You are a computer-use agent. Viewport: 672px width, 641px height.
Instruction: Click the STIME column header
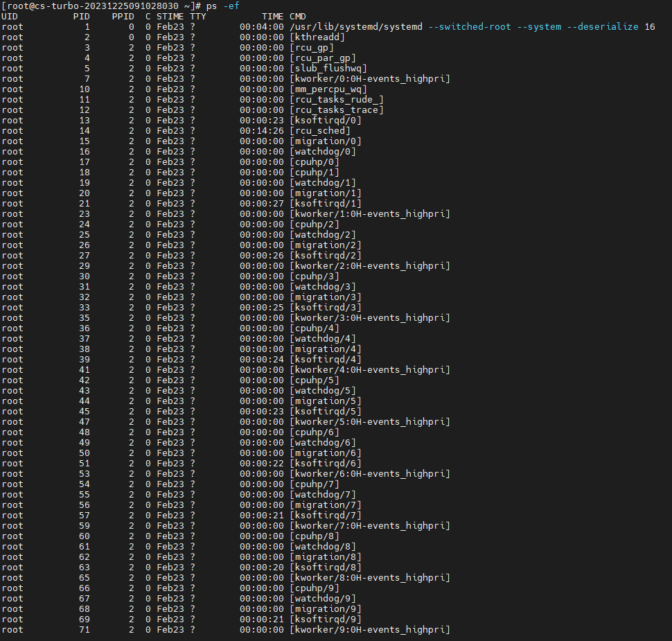click(170, 16)
